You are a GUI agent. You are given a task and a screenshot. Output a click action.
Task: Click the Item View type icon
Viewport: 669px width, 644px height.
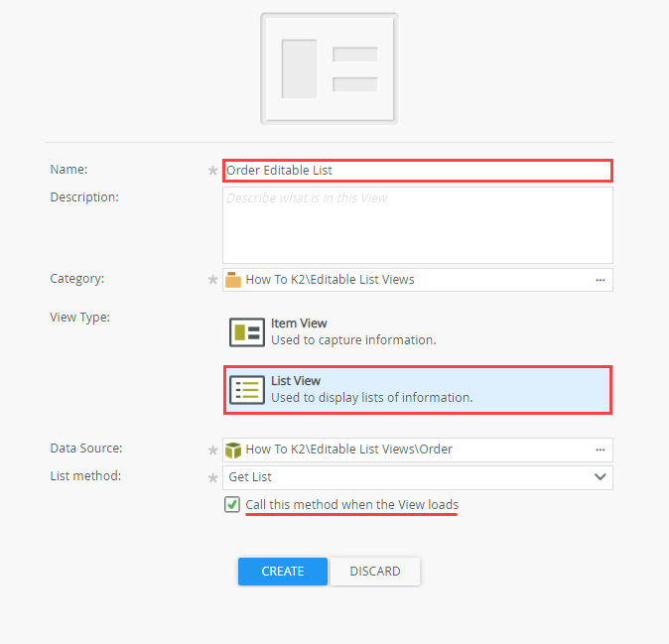246,332
